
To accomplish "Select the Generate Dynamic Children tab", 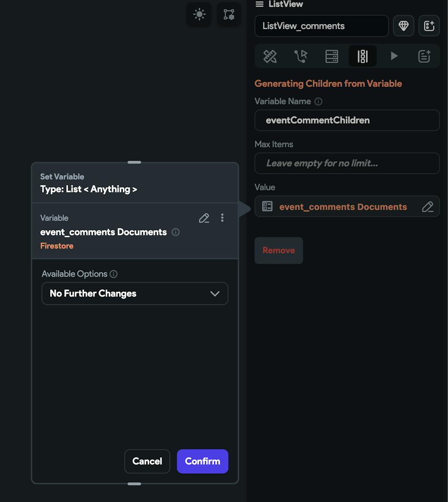I will pyautogui.click(x=362, y=56).
